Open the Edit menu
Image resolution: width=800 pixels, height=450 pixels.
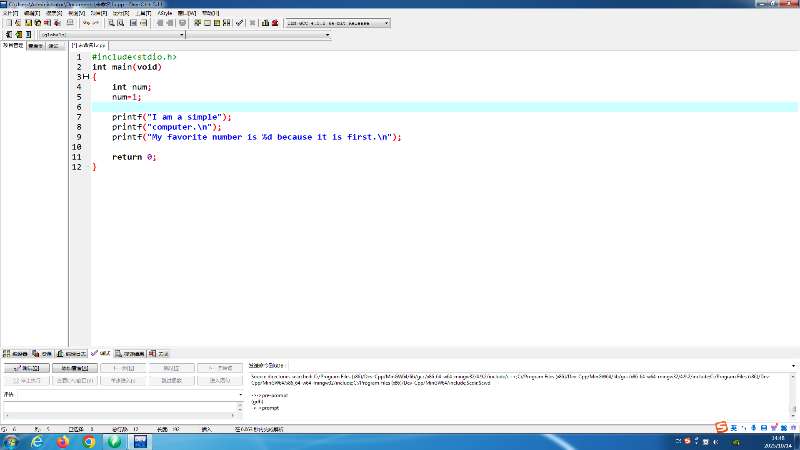pyautogui.click(x=32, y=13)
